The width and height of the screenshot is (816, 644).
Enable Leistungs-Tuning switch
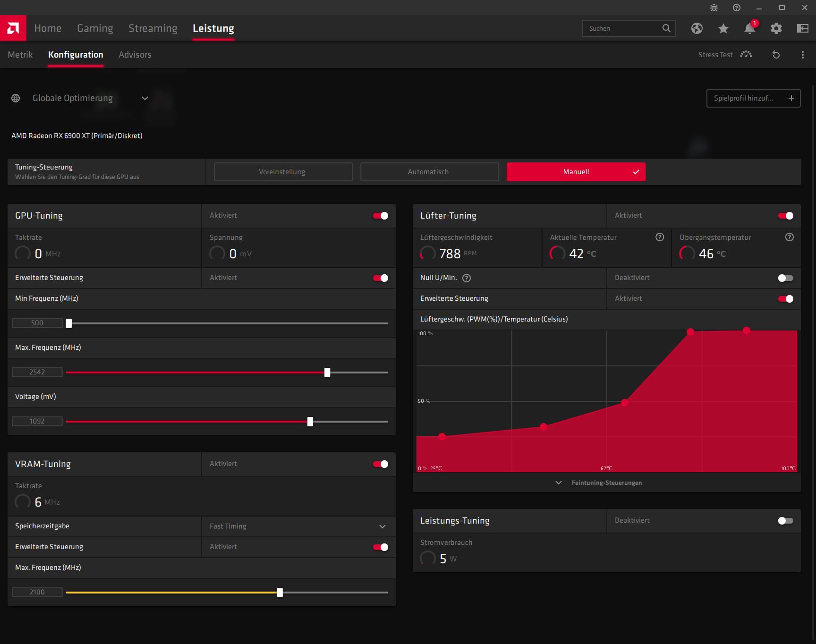click(x=786, y=521)
